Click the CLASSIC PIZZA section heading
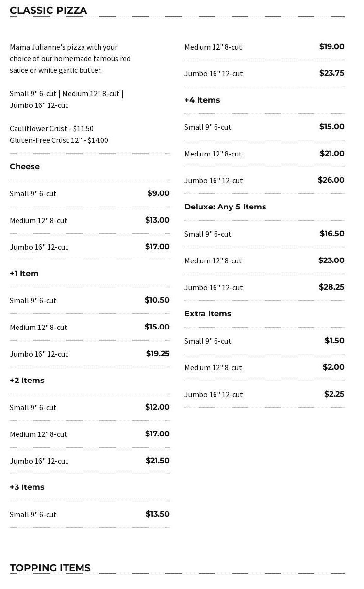364x589 pixels. pos(48,10)
